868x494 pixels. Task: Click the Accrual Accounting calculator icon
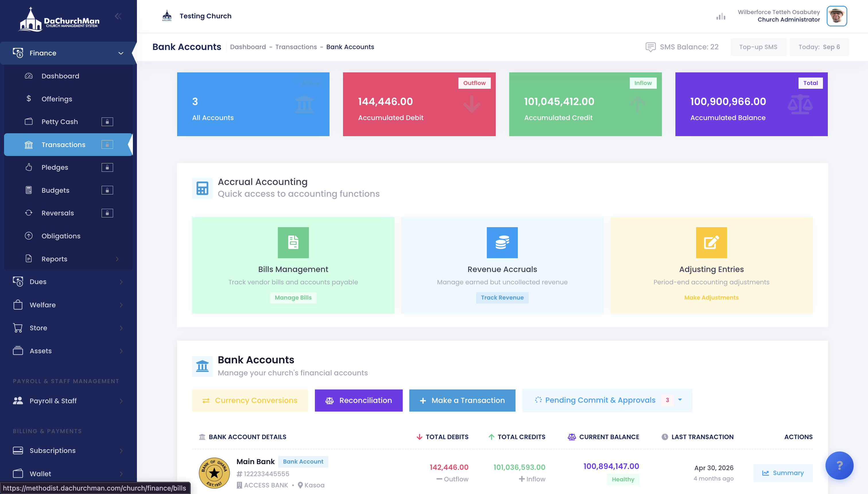(x=202, y=188)
